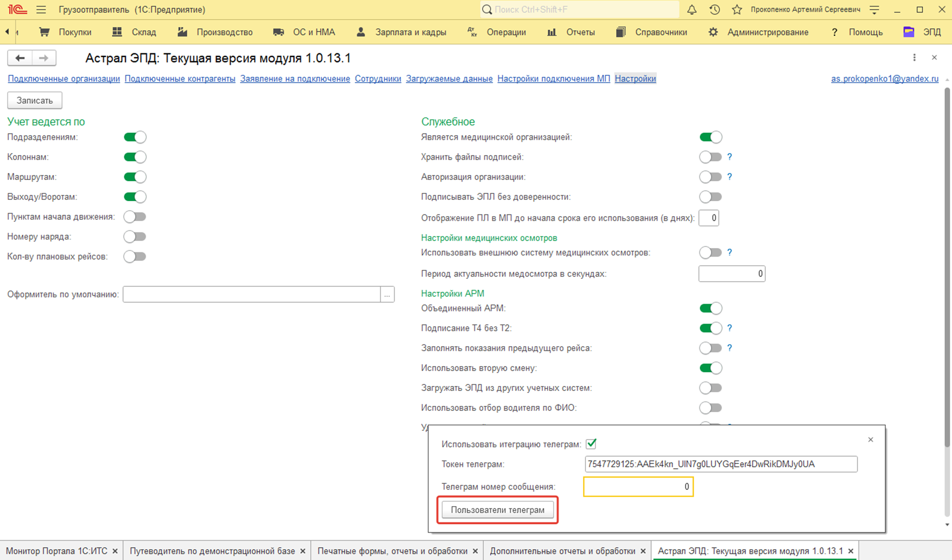The width and height of the screenshot is (952, 560).
Task: Go back with left arrow
Action: (20, 58)
